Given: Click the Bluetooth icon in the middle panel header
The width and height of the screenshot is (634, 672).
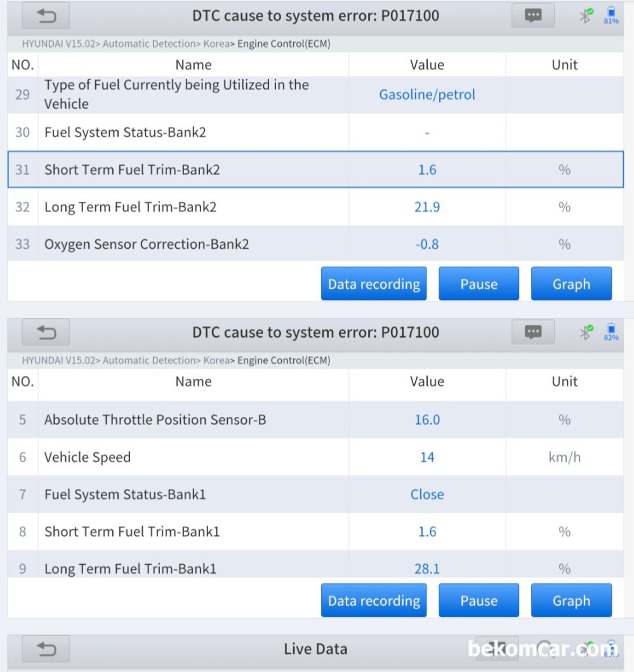Looking at the screenshot, I should (x=586, y=331).
